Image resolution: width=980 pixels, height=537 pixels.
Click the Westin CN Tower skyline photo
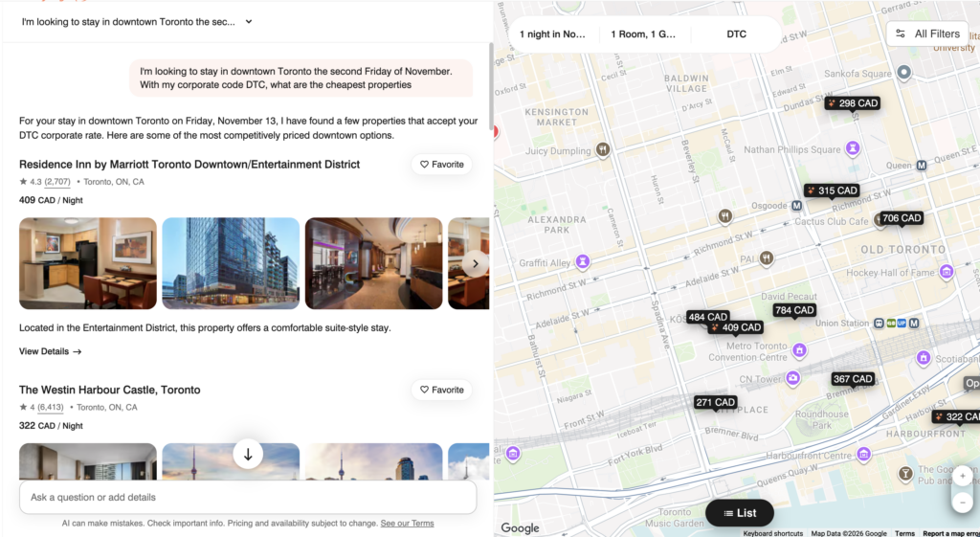[231, 461]
